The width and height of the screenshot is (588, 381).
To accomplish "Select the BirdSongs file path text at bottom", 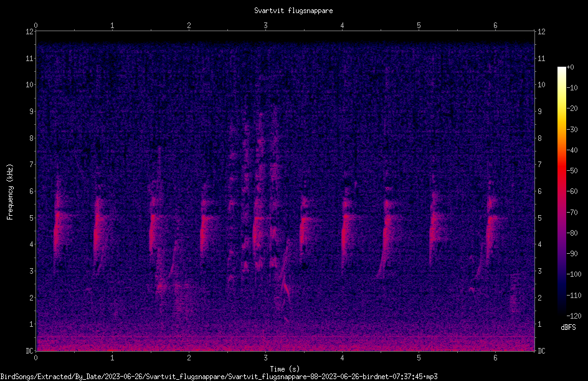I will tap(219, 377).
